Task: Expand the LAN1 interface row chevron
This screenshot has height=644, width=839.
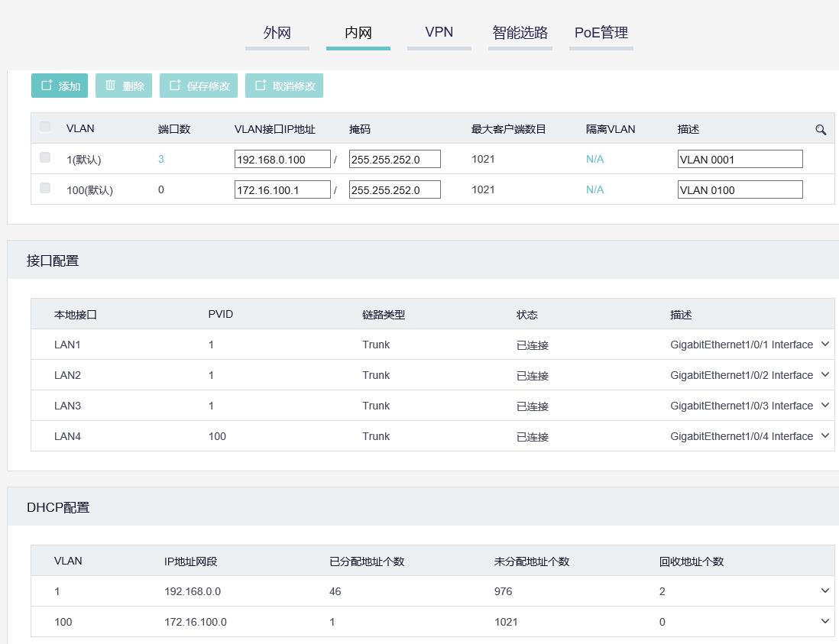Action: pyautogui.click(x=825, y=345)
